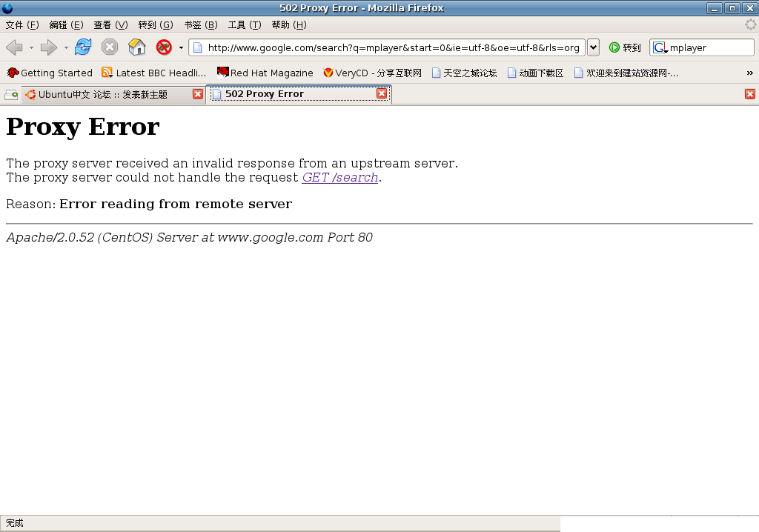
Task: Follow the GET /search link
Action: coord(340,178)
